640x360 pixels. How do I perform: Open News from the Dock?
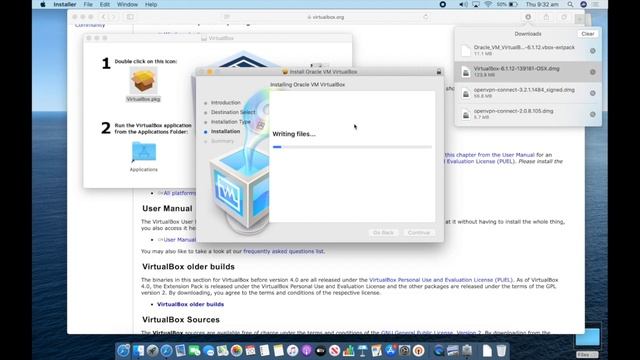[x=334, y=351]
